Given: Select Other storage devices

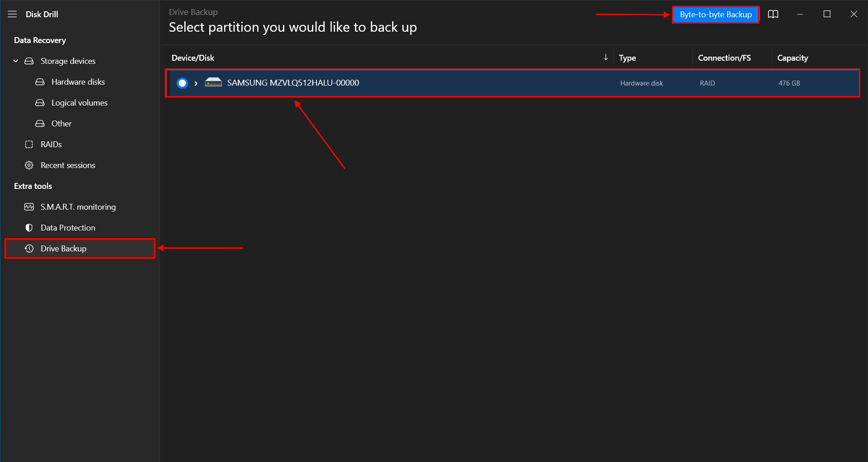Looking at the screenshot, I should click(x=62, y=123).
